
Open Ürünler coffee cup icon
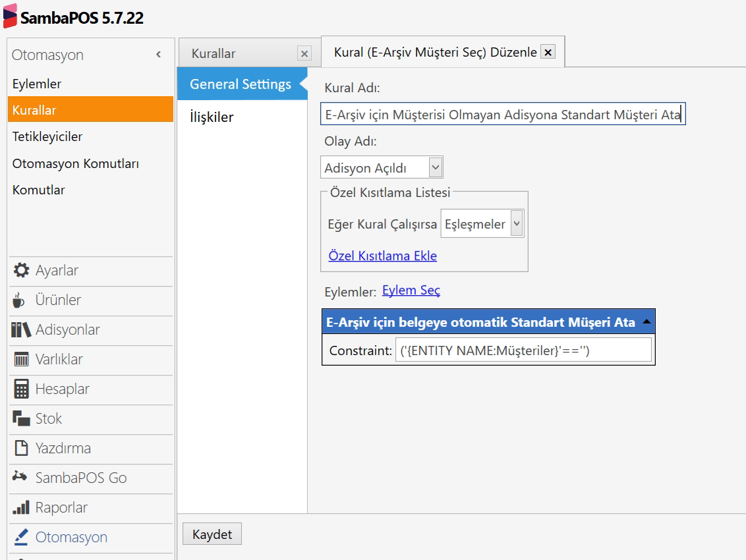pos(20,300)
